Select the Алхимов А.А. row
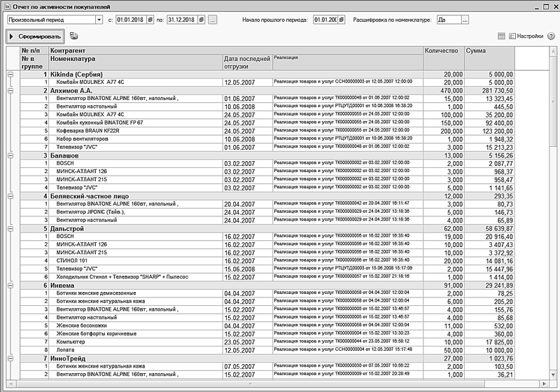Screen dimensions: 560x392 pyautogui.click(x=267, y=91)
